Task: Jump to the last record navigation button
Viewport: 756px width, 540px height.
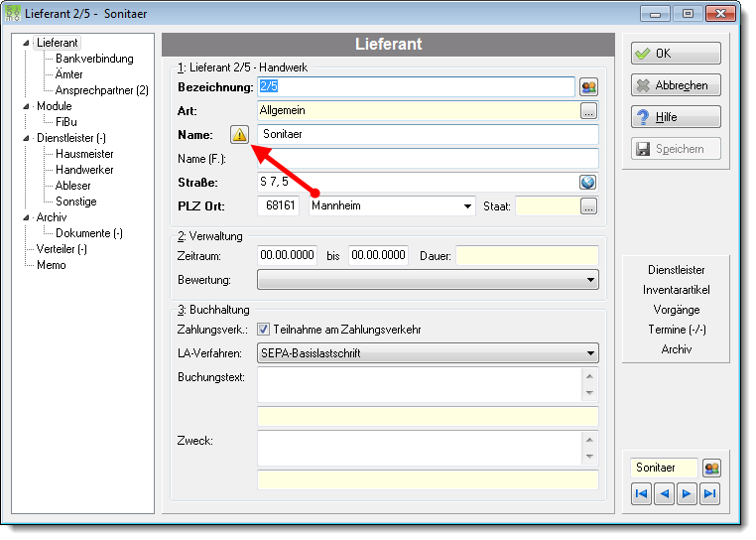Action: [x=709, y=493]
